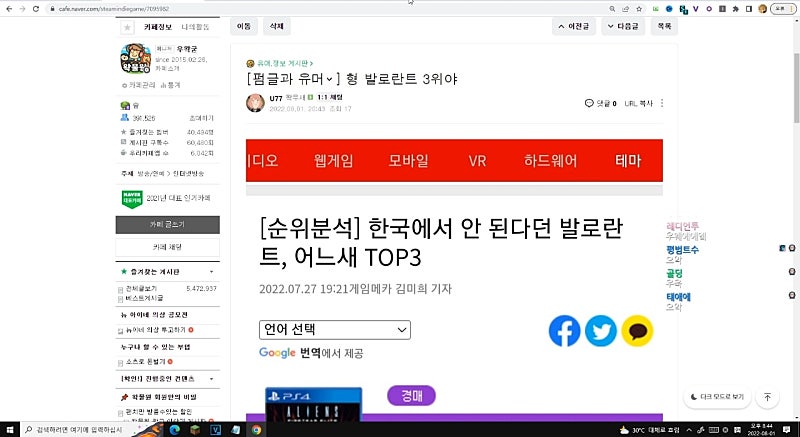Open the Chrome extensions puzzle icon
The height and width of the screenshot is (437, 800).
click(x=735, y=9)
